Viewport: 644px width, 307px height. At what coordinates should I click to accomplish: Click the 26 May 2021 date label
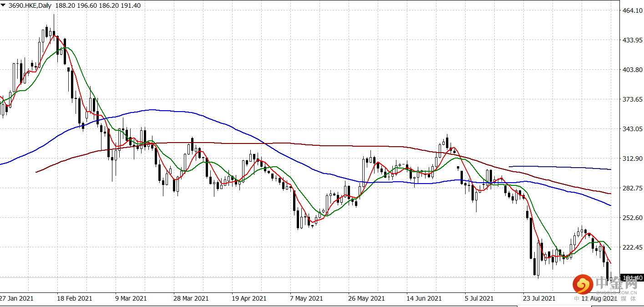coord(366,298)
